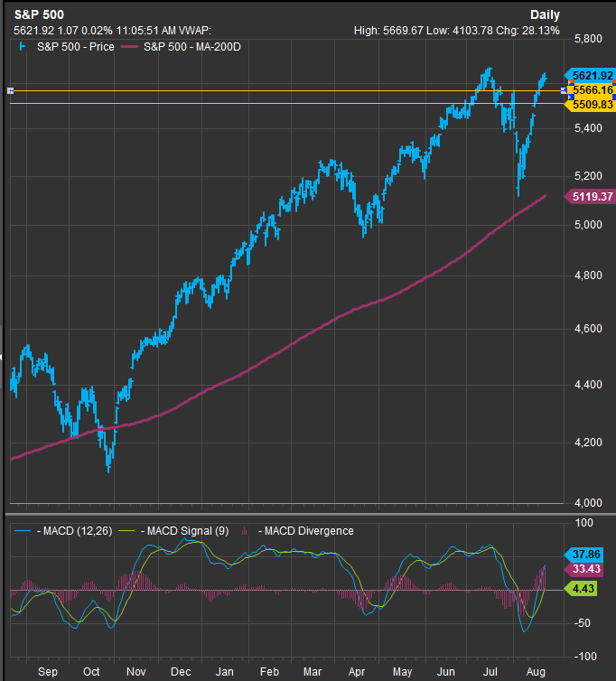
Task: Click the 5,400 price axis label
Action: (x=588, y=128)
